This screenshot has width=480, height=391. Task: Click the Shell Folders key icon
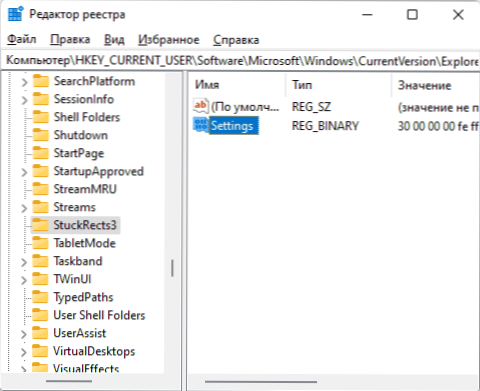tap(41, 117)
